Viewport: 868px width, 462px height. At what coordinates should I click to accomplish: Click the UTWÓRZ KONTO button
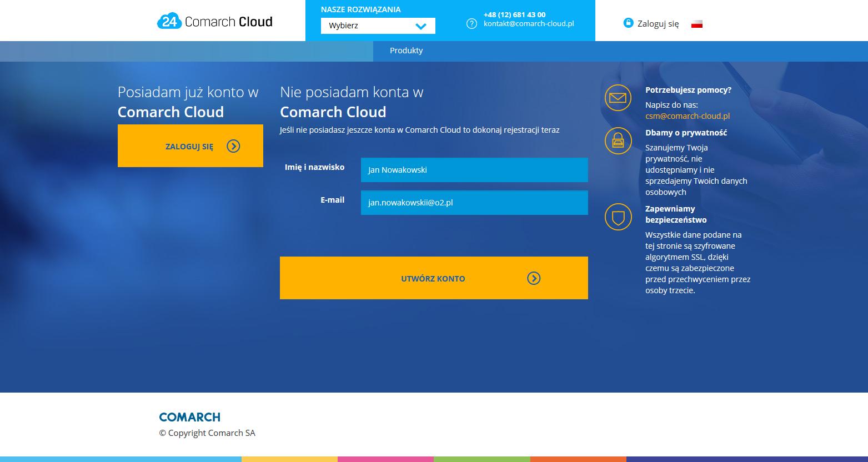coord(434,278)
